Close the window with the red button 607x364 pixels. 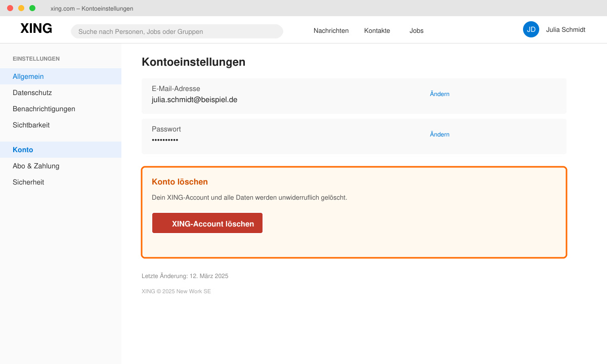click(x=10, y=8)
